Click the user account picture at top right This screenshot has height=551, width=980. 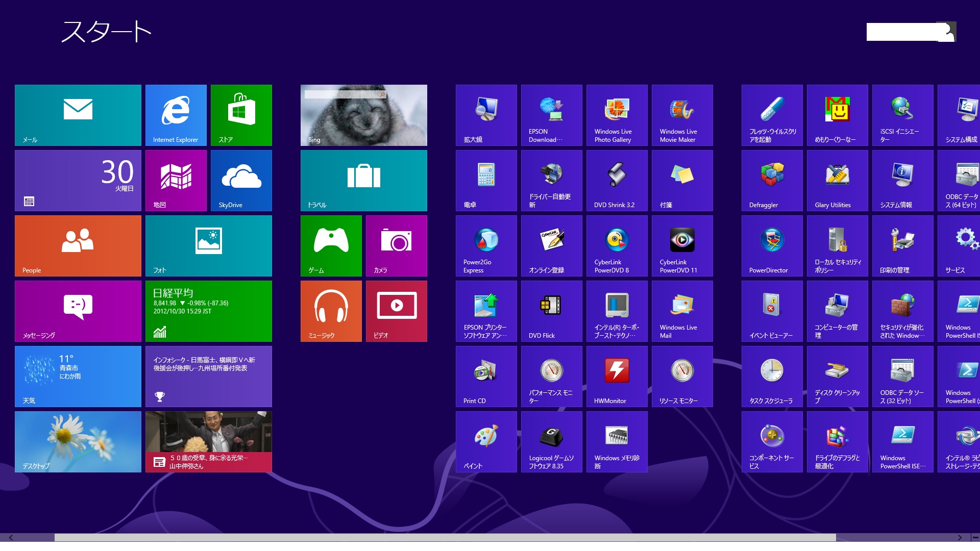pos(947,32)
